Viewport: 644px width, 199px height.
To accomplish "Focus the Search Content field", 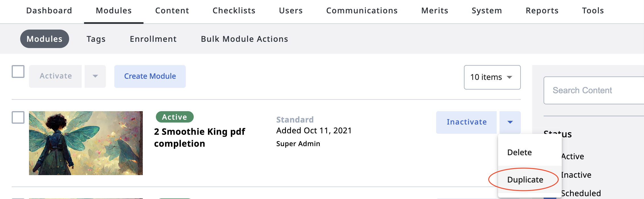I will [x=594, y=90].
